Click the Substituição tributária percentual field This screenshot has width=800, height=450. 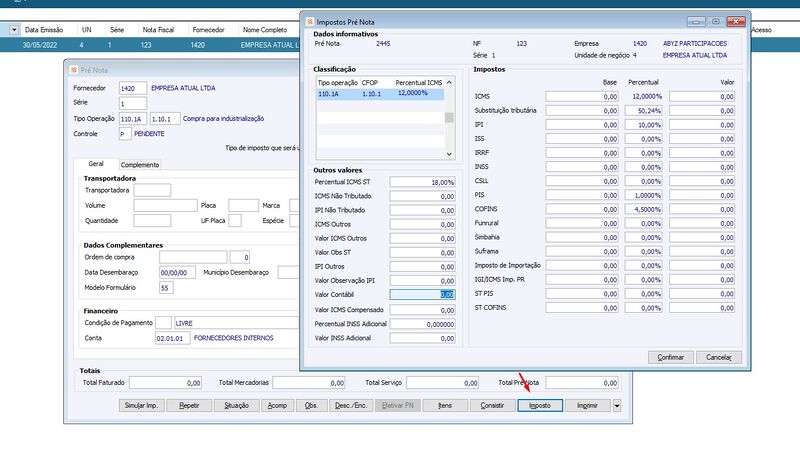click(643, 111)
